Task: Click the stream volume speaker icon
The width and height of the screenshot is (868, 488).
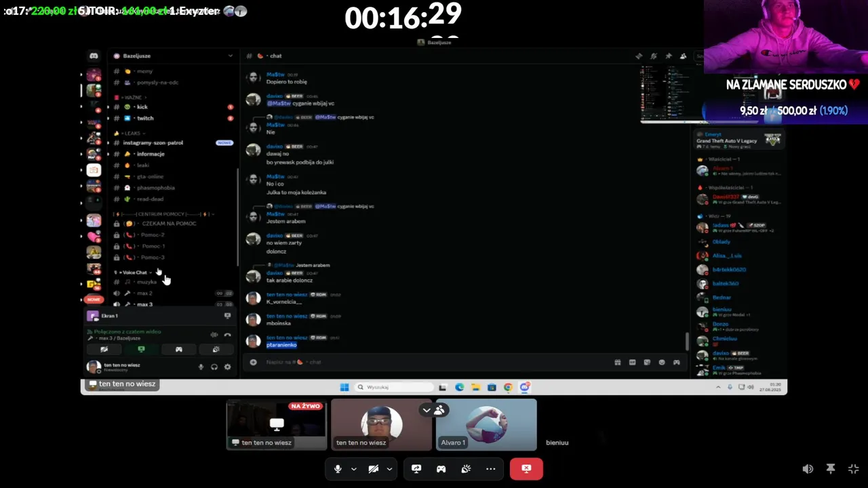Action: coord(808,468)
